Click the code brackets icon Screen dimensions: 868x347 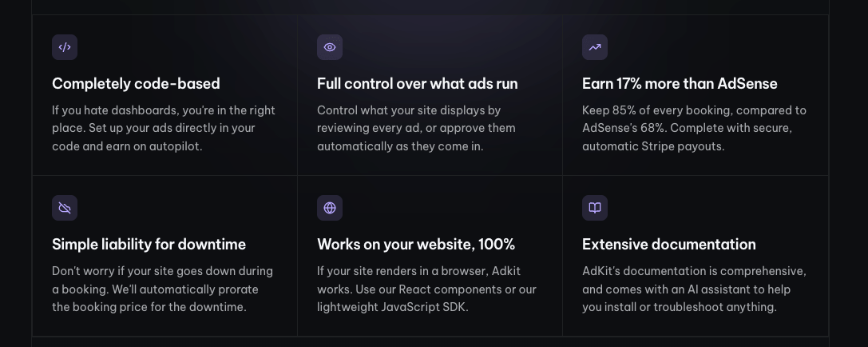point(65,47)
